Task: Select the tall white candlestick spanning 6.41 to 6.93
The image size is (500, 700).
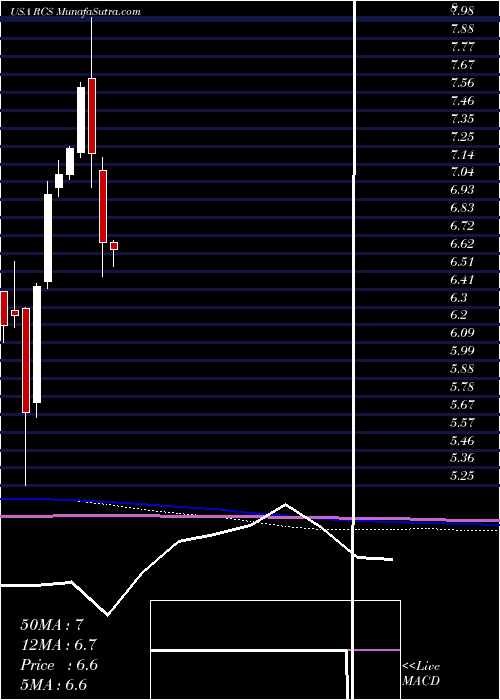Action: (x=48, y=238)
